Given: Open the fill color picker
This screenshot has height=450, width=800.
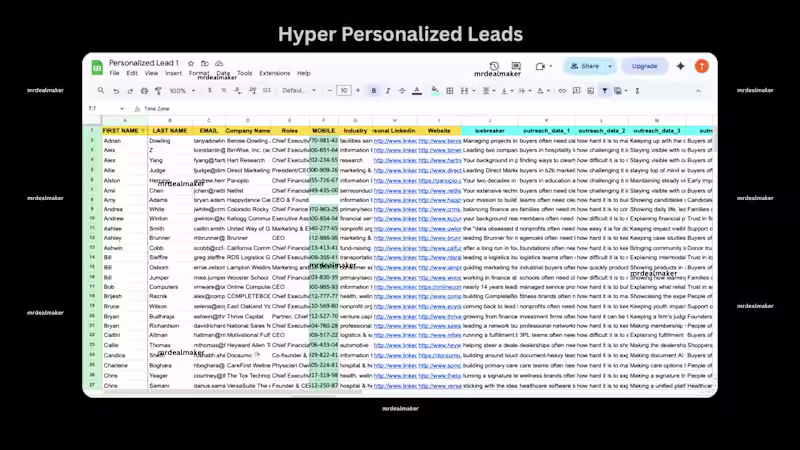Looking at the screenshot, I should pos(435,91).
